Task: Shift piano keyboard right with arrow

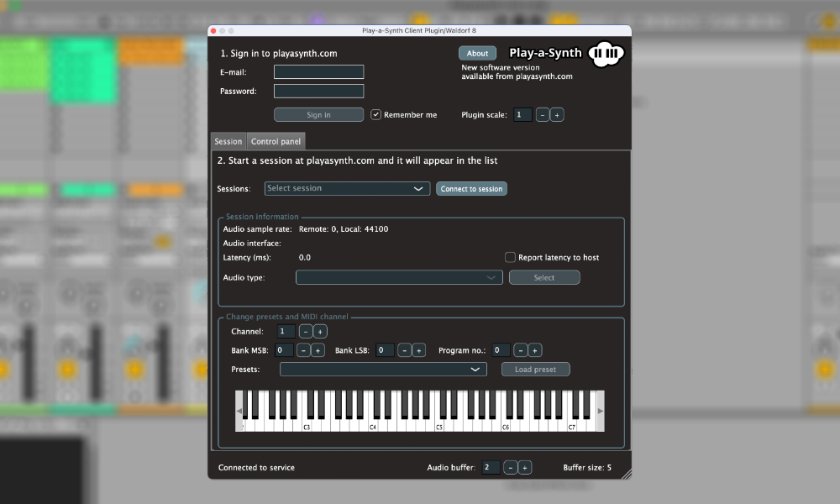Action: [x=601, y=411]
